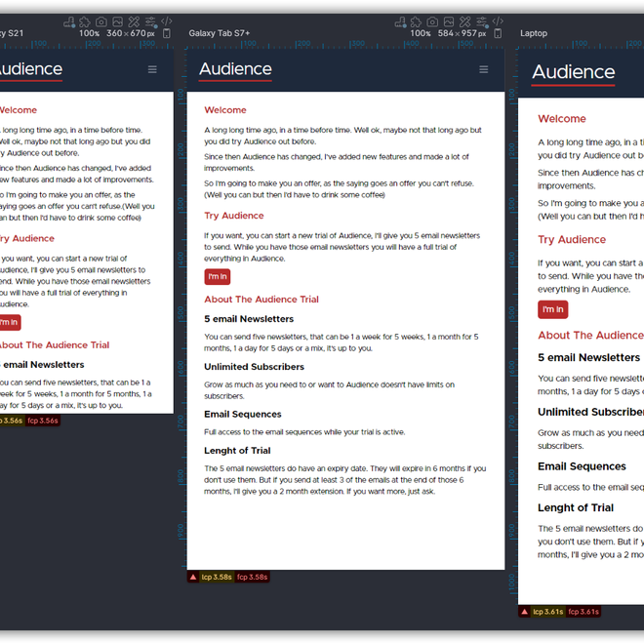Click the Lenght of Trial heading in the Galaxy Tab S7+ pane

(237, 451)
